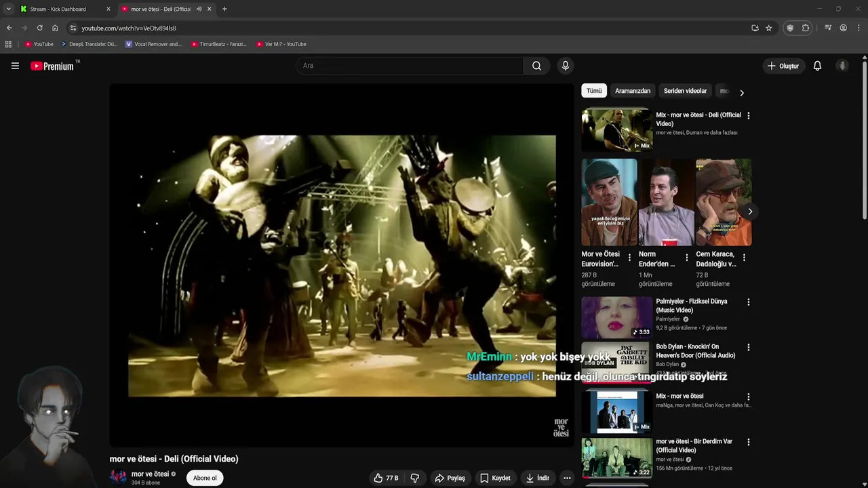Screen dimensions: 868x488
Task: Open the shield extension icon
Action: (x=789, y=28)
